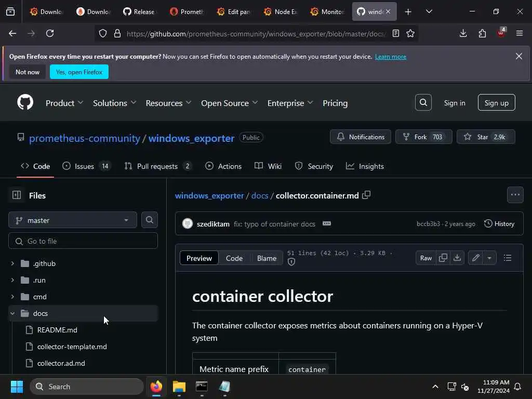Open a new browser tab
Screen dimensions: 532x399
[x=408, y=12]
